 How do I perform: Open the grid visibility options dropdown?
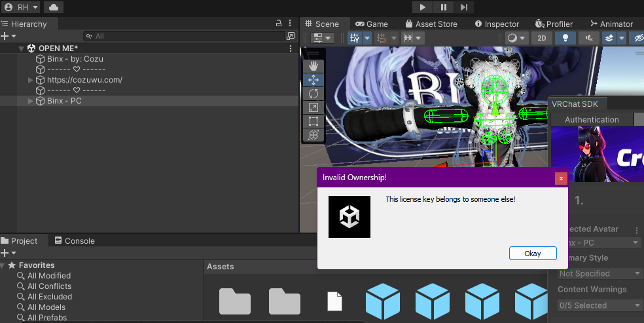[x=367, y=38]
